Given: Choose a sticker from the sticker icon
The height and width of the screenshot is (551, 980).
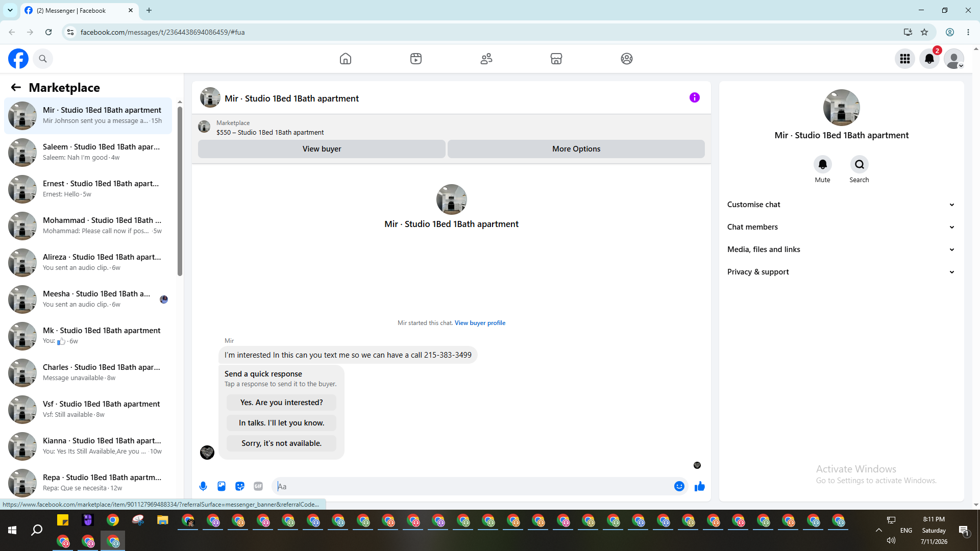Looking at the screenshot, I should (240, 486).
